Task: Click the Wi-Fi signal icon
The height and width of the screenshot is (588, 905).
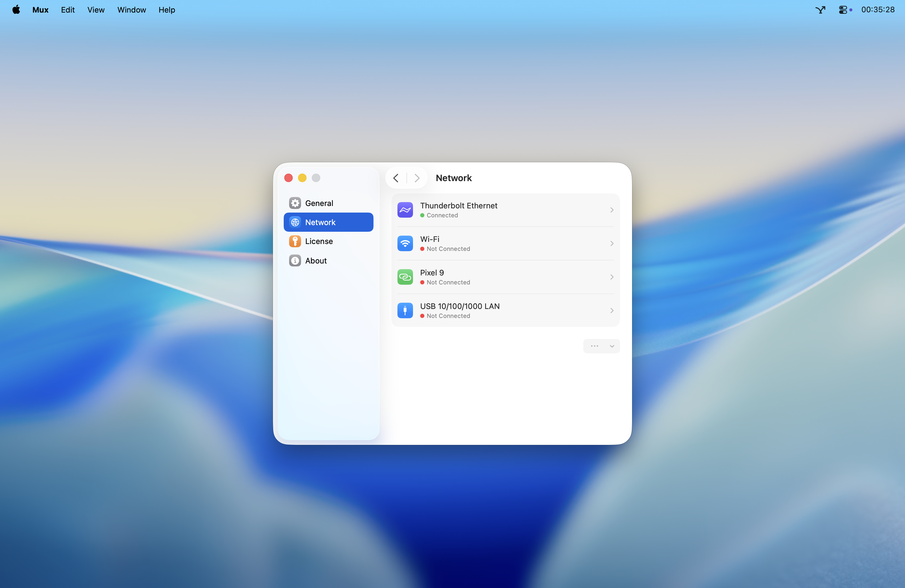Action: (405, 243)
